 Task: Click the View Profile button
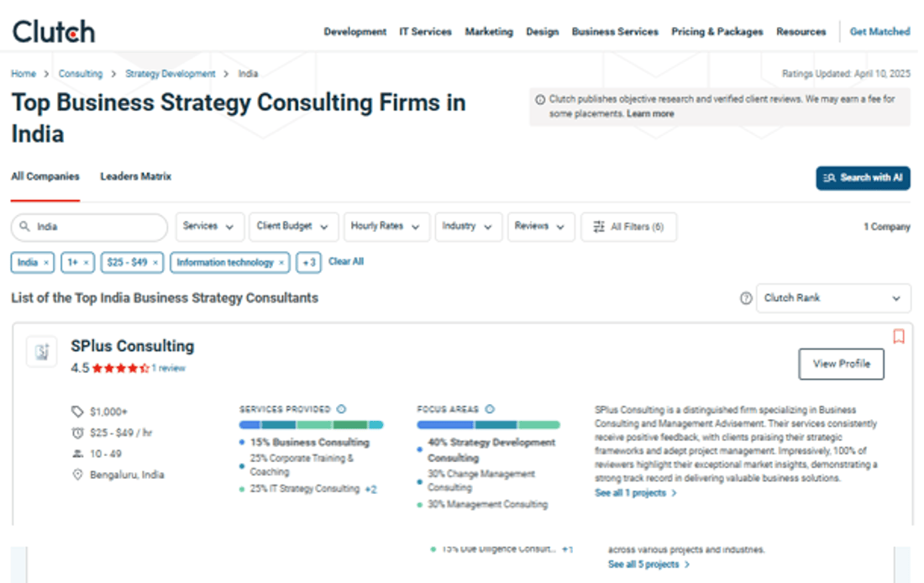tap(841, 364)
